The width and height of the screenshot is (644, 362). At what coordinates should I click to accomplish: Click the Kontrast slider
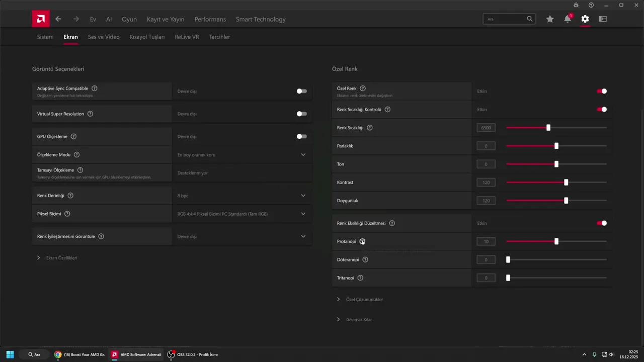(556, 183)
